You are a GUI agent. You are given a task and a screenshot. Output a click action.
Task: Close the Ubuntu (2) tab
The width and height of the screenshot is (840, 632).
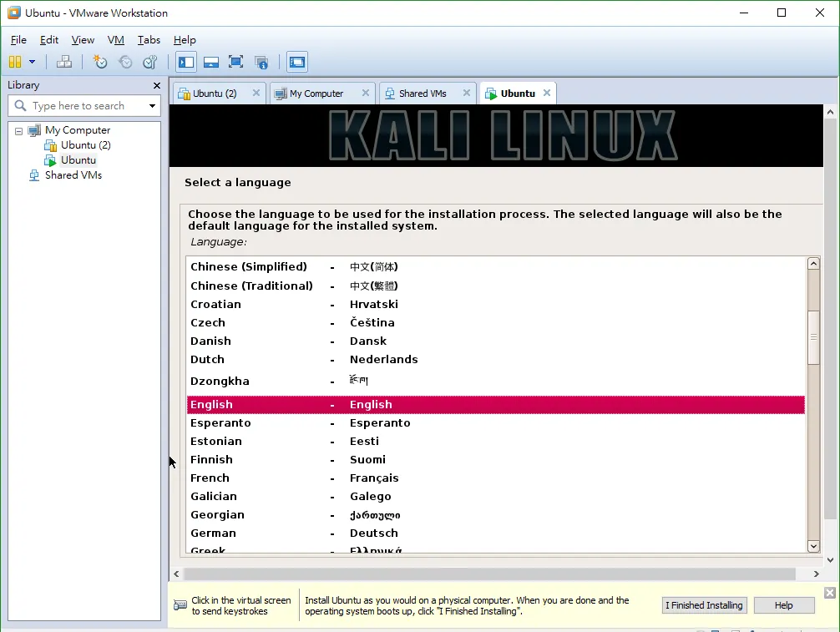(256, 93)
